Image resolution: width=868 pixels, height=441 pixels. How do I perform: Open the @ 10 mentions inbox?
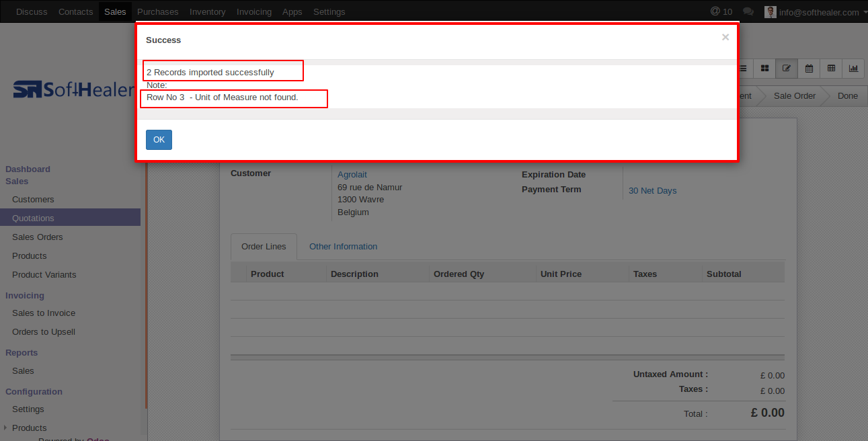click(721, 11)
